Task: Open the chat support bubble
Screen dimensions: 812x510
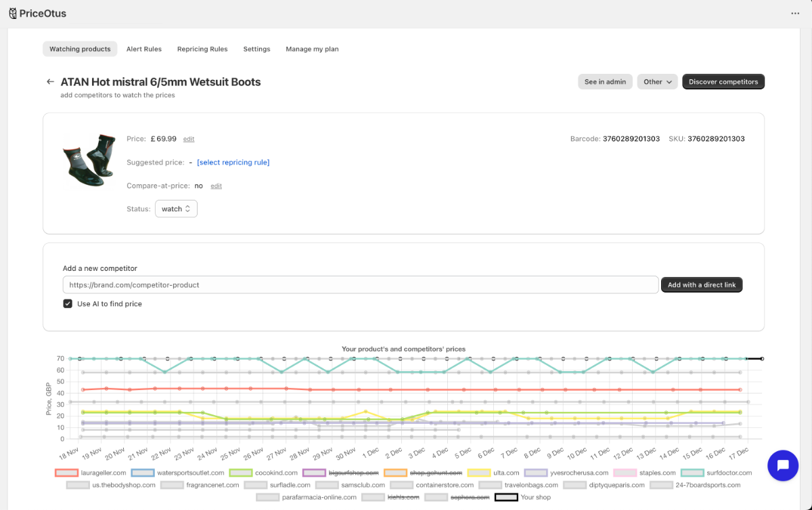Action: 783,465
